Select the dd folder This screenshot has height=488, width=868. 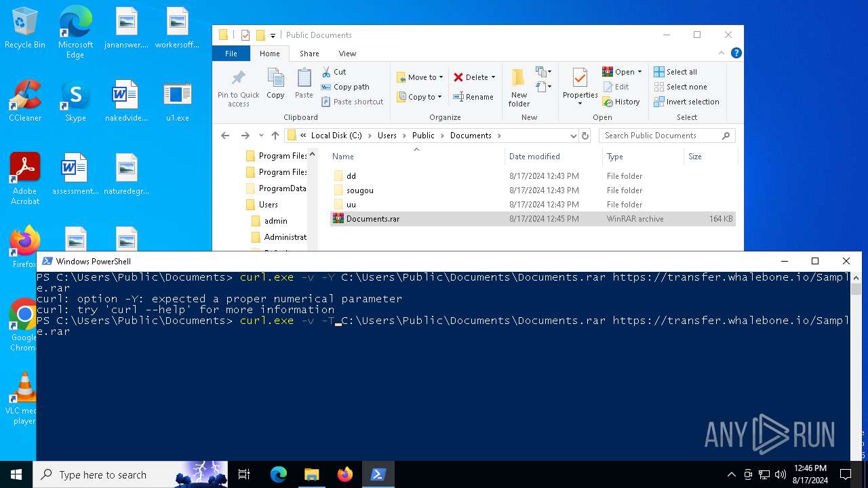[533, 176]
